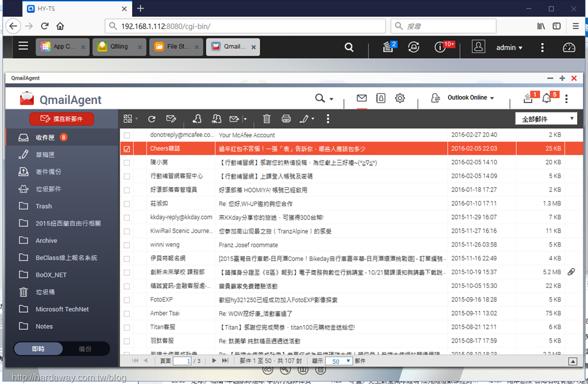Image resolution: width=588 pixels, height=384 pixels.
Task: Uncheck the Cheers雜誌 mail checkbox
Action: click(127, 149)
